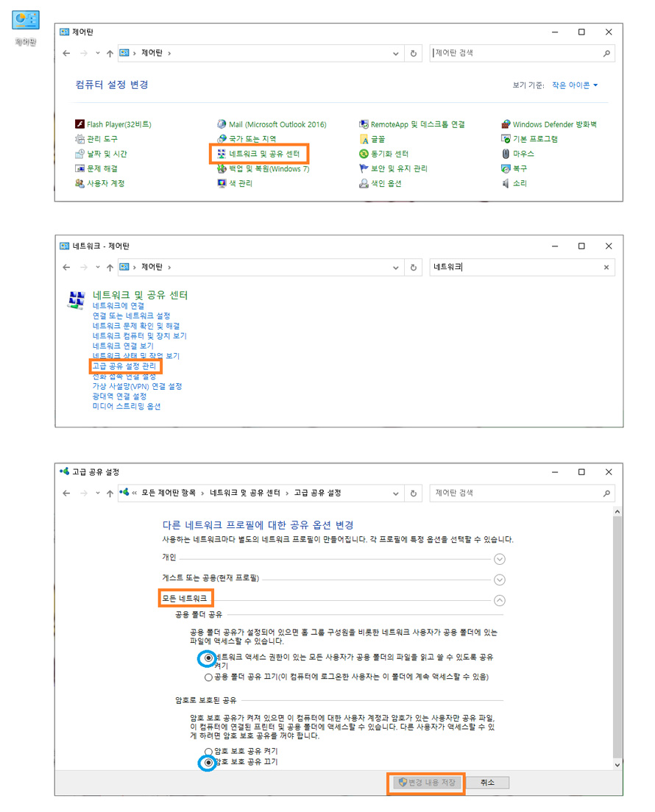Click the 취소 button
Image resolution: width=655 pixels, height=812 pixels.
[487, 783]
